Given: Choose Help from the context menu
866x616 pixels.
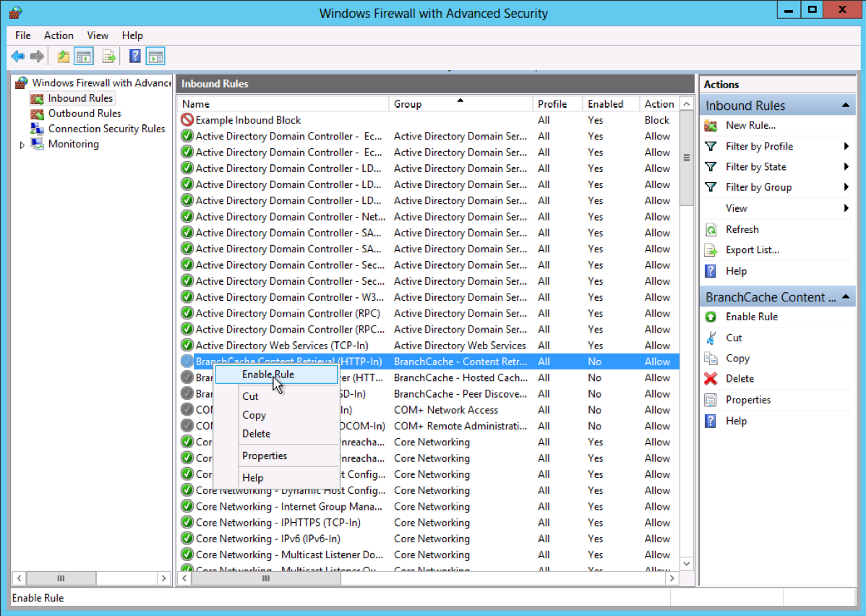Looking at the screenshot, I should click(276, 478).
